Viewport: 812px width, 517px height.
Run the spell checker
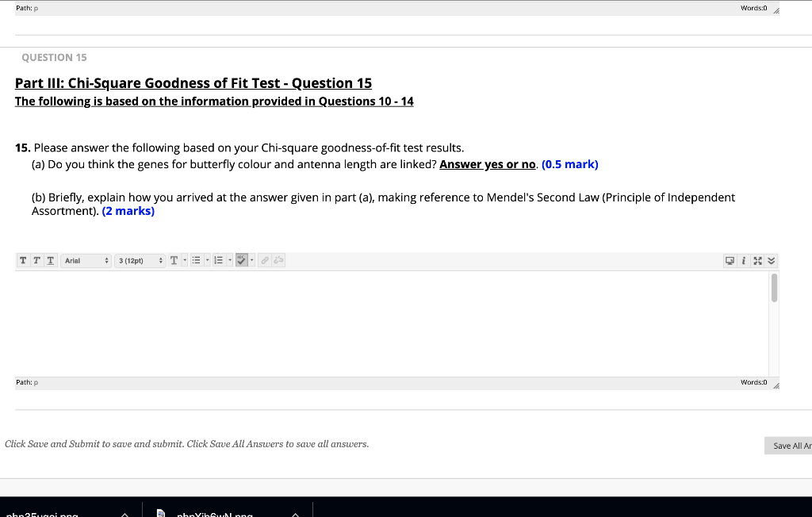(240, 260)
